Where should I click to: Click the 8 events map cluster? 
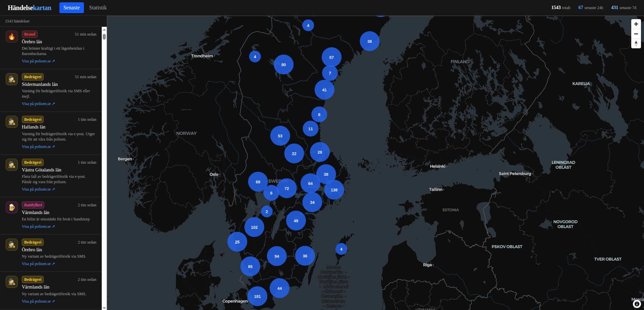319,114
